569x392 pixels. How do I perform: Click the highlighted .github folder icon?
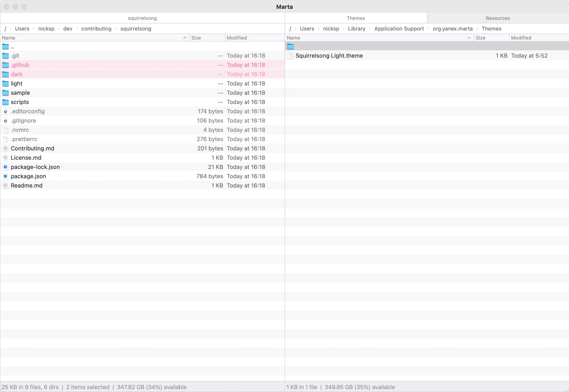tap(6, 65)
